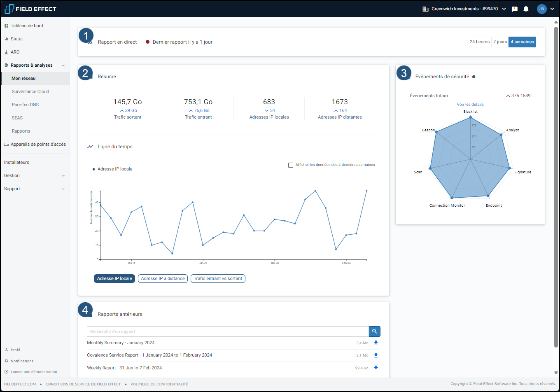560x392 pixels.
Task: Download the Monthly Summary January 2024 report
Action: pyautogui.click(x=376, y=343)
